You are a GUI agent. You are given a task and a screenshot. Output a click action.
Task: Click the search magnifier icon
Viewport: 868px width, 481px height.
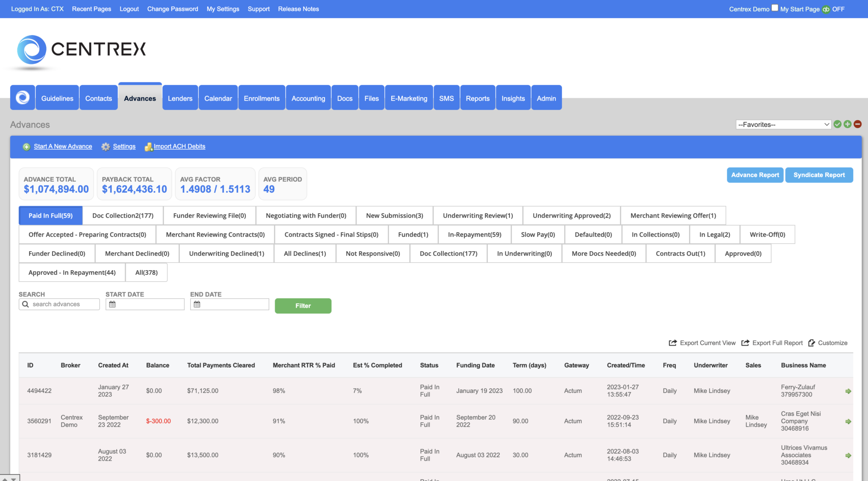(x=25, y=304)
